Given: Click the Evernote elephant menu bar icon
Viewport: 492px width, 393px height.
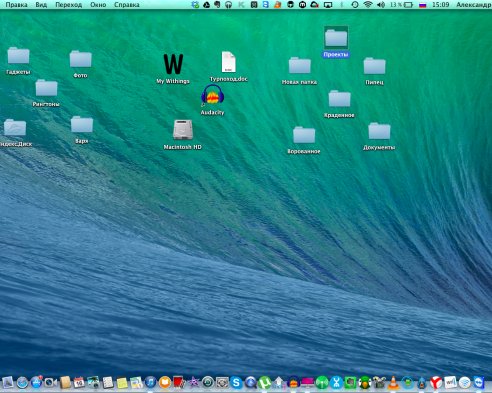Looking at the screenshot, I should pyautogui.click(x=217, y=5).
